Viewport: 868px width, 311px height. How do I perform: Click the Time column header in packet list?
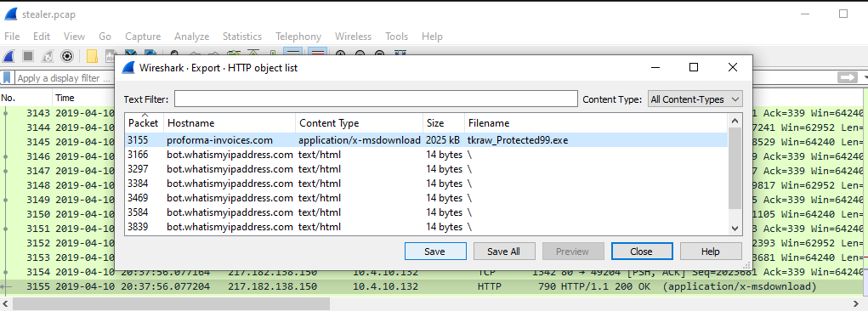coord(83,98)
